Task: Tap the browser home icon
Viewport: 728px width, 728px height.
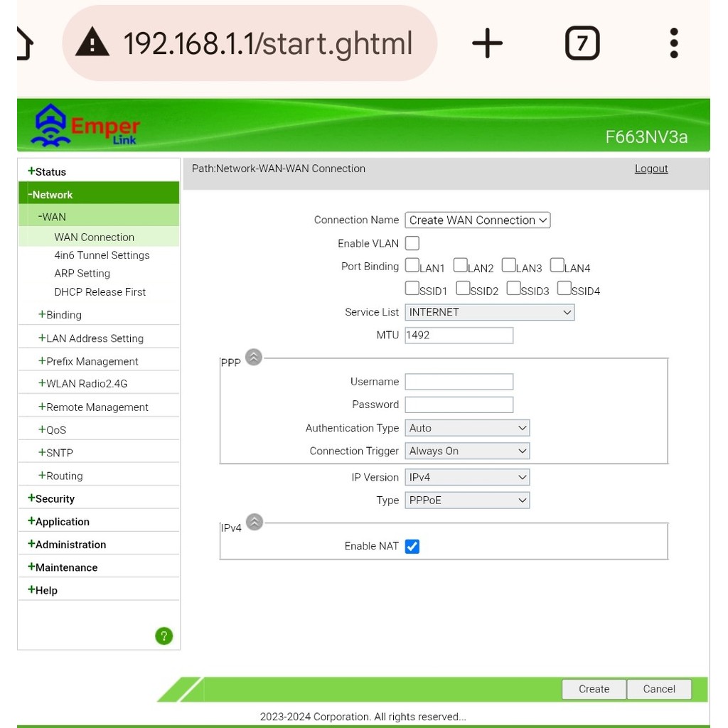Action: coord(24,43)
